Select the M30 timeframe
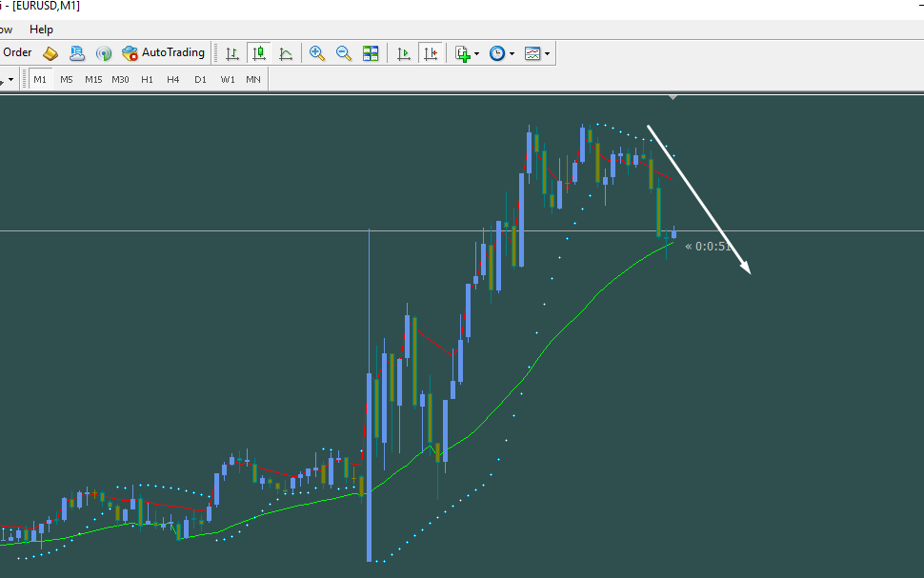This screenshot has width=924, height=578. pos(120,80)
